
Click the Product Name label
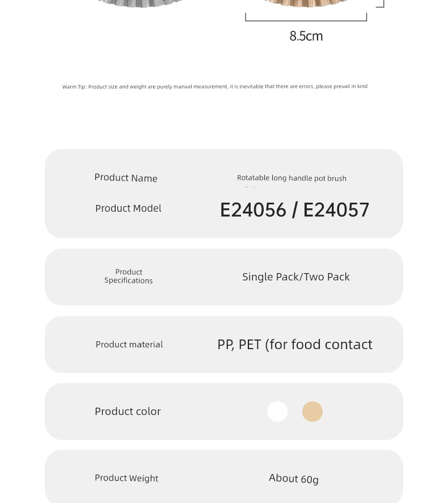coord(126,178)
